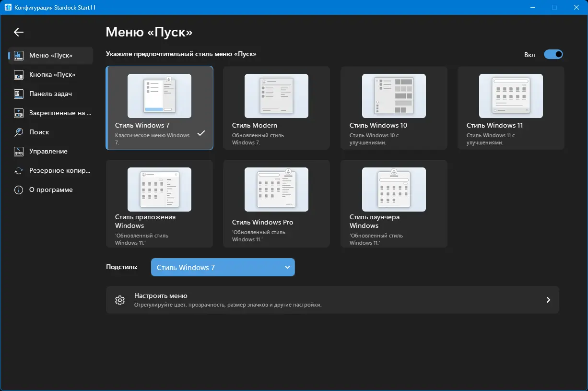
Task: Open the Подстиль dropdown
Action: [x=223, y=267]
